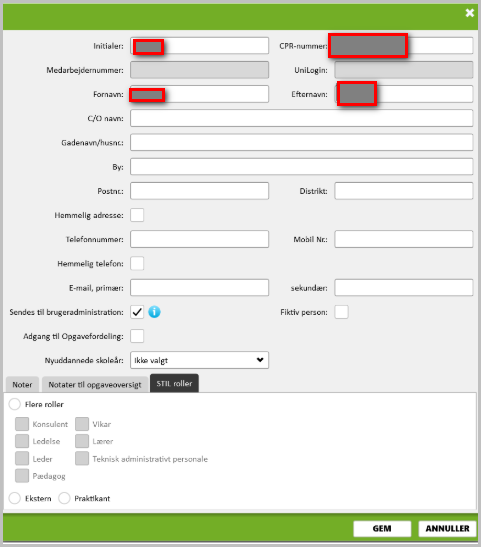Close the dialog with the X icon
The width and height of the screenshot is (481, 547).
[469, 13]
